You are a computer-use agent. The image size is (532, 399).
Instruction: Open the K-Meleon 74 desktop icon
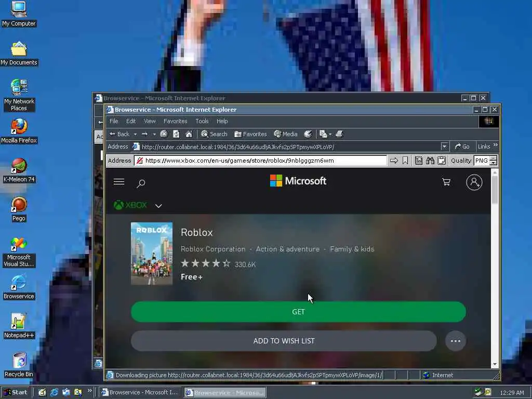(x=19, y=170)
